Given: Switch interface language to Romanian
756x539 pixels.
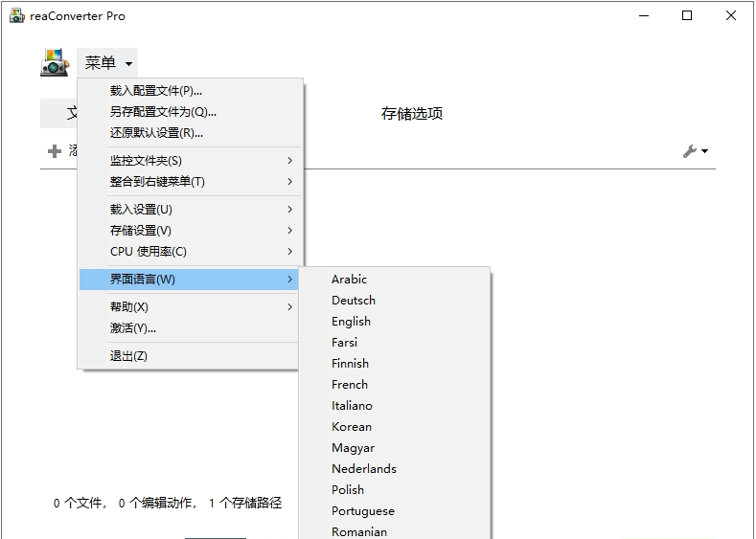Looking at the screenshot, I should 395,531.
